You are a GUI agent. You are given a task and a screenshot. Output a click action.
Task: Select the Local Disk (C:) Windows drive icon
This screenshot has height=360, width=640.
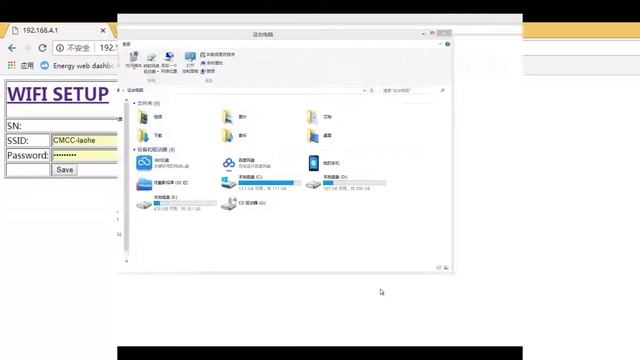coord(229,183)
